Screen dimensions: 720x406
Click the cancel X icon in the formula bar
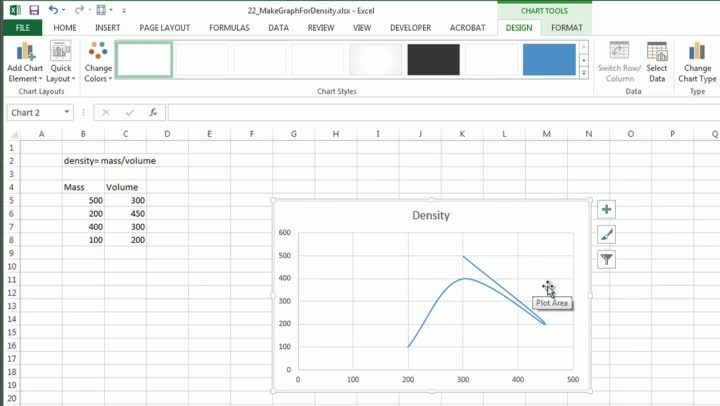(x=106, y=113)
